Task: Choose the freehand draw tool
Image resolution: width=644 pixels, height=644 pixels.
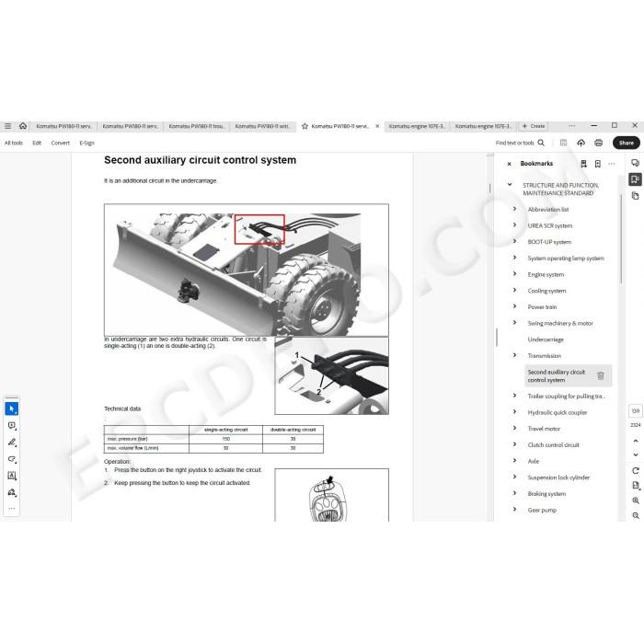Action: pyautogui.click(x=11, y=459)
